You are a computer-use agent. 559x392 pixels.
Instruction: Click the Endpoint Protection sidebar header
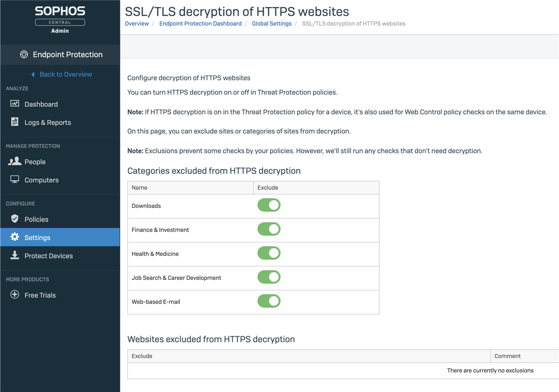point(60,55)
